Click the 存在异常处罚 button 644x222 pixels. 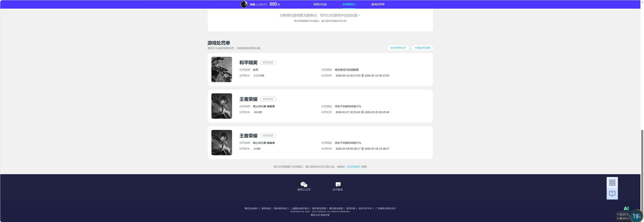pyautogui.click(x=398, y=48)
